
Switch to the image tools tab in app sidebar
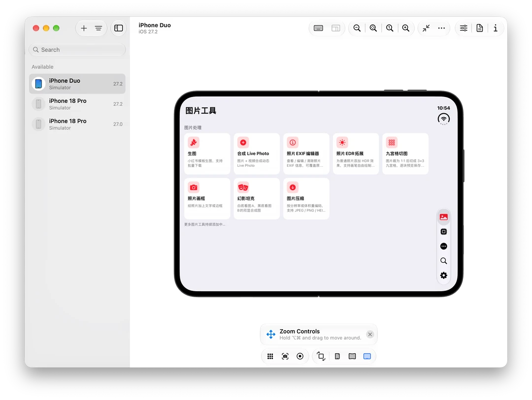[443, 217]
